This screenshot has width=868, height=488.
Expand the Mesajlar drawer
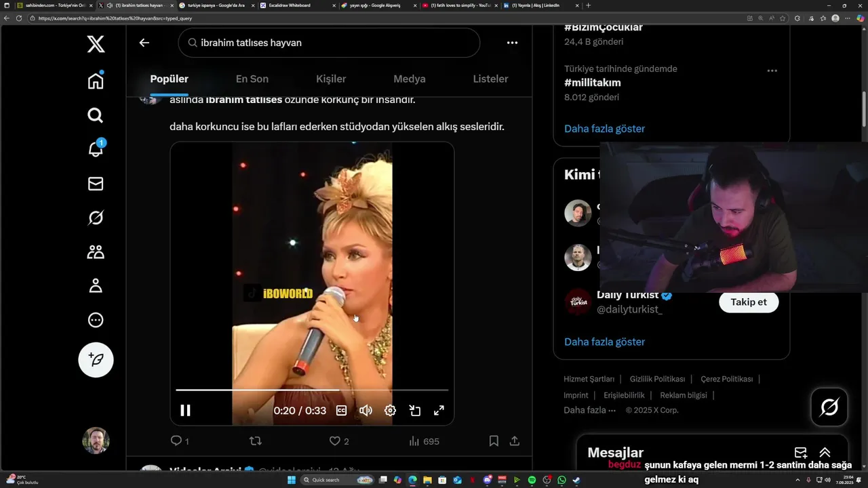tap(825, 453)
